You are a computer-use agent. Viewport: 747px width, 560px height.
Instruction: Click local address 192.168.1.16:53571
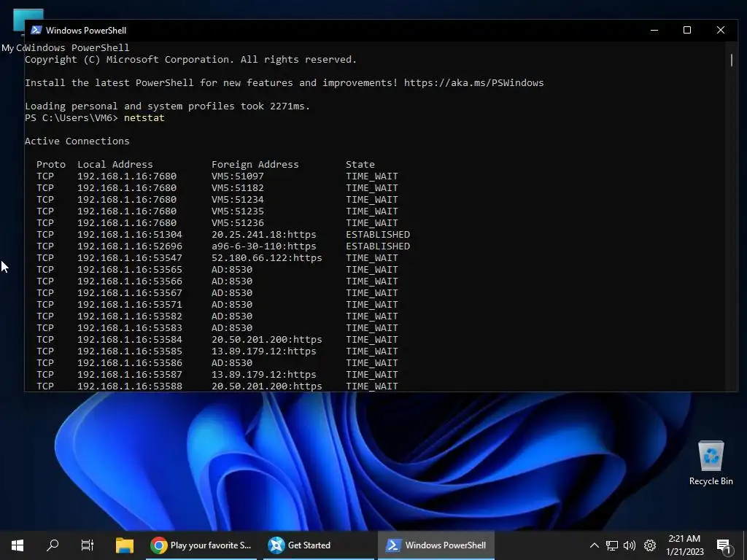pos(130,304)
